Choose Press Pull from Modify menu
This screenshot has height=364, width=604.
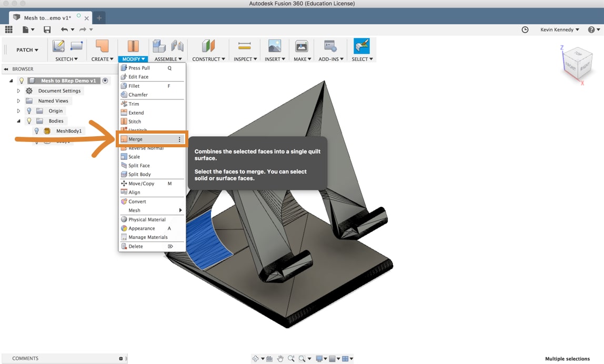click(152, 68)
